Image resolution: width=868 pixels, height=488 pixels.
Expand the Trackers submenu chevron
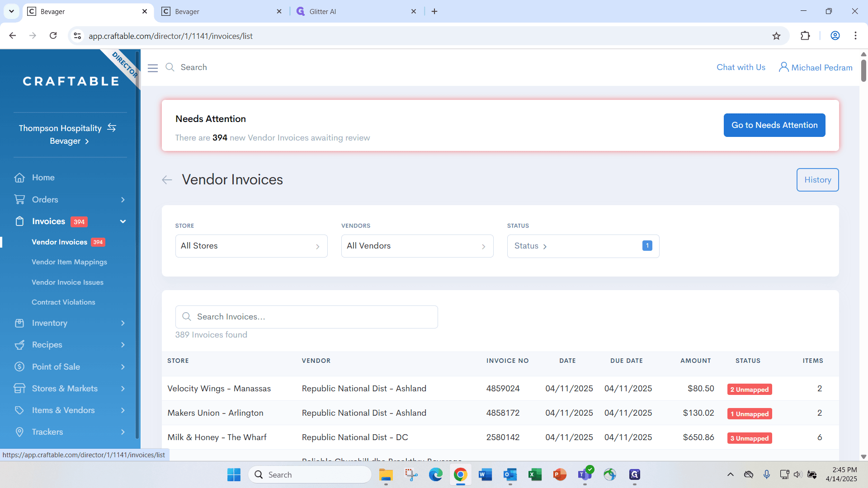(x=123, y=432)
